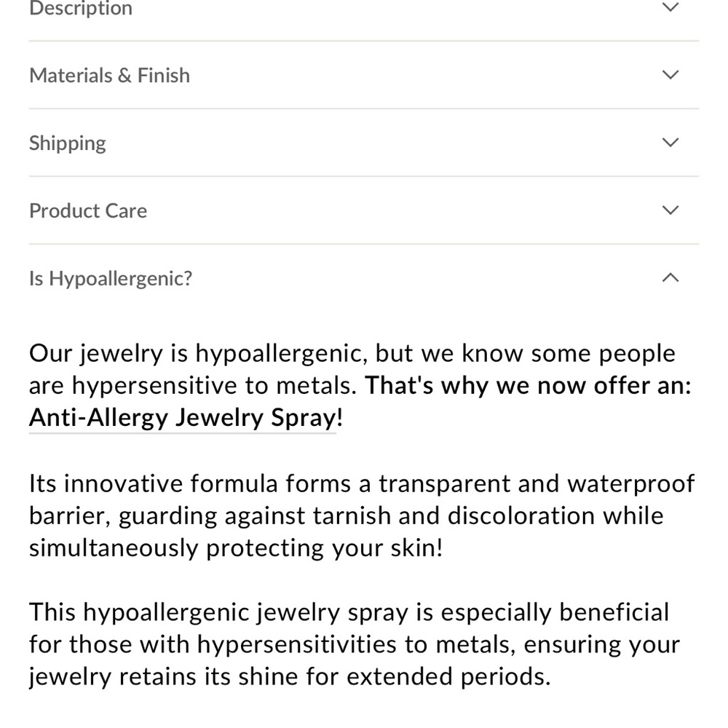Viewport: 728px width, 728px height.
Task: Click the "This hypoallergenic jewelry spray" paragraph
Action: coord(355,644)
